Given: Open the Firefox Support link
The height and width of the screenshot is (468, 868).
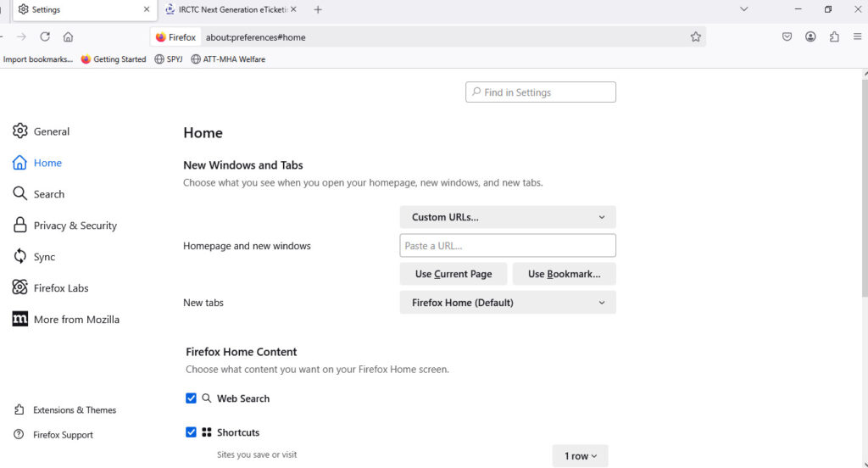Looking at the screenshot, I should click(x=63, y=435).
